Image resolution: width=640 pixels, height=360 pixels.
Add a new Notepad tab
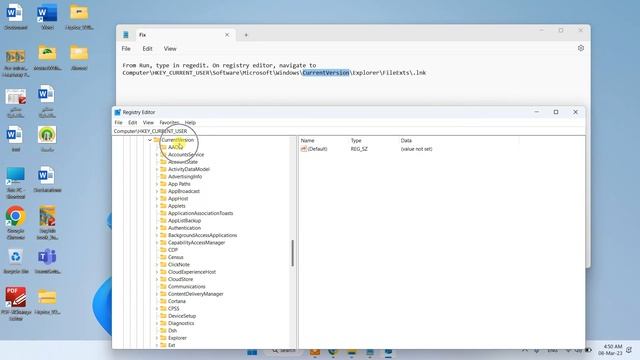click(246, 35)
